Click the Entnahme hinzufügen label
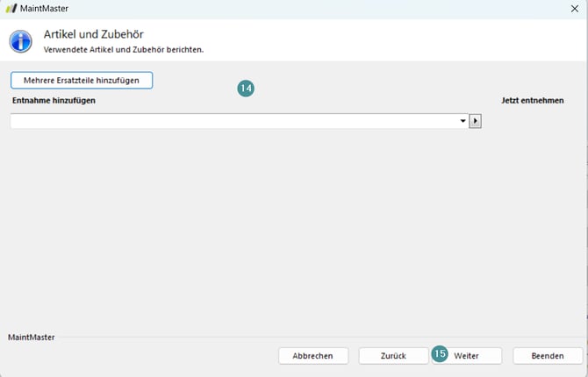Viewport: 588px width, 377px height. pos(54,101)
